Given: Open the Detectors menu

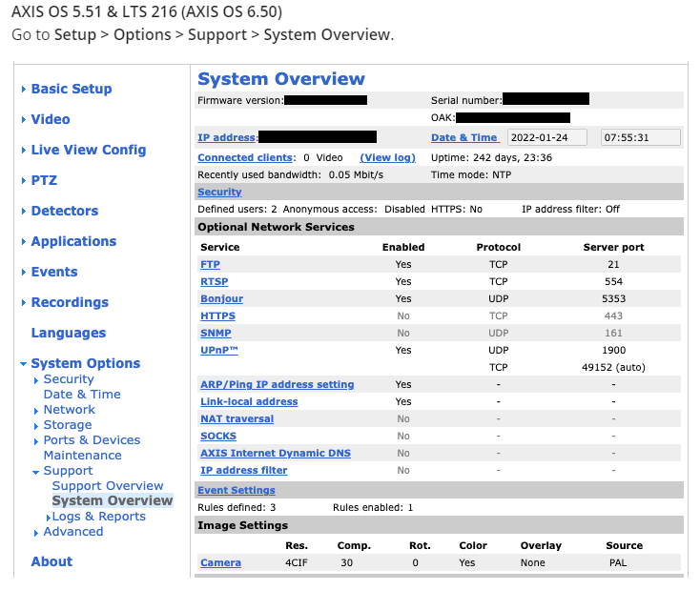Looking at the screenshot, I should (65, 211).
